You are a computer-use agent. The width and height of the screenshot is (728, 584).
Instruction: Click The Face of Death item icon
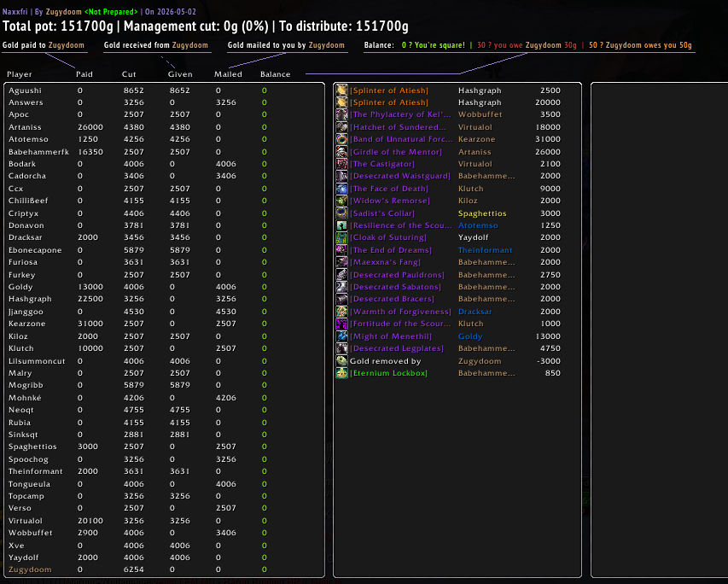341,189
